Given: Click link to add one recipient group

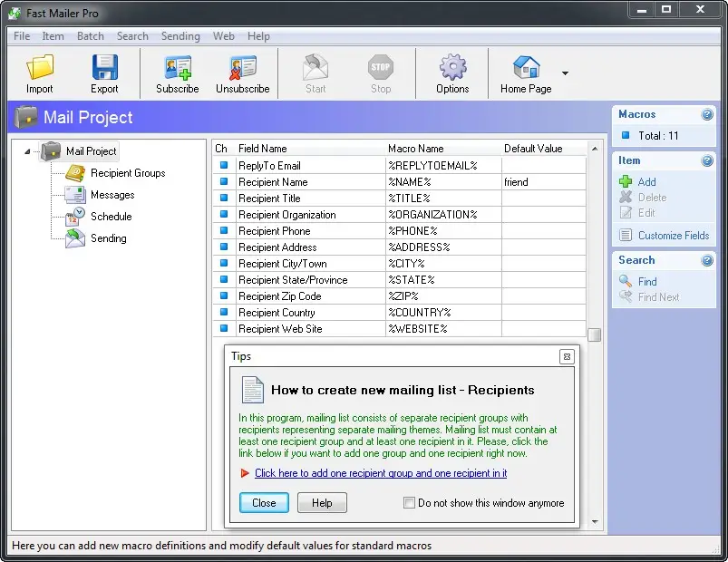Looking at the screenshot, I should (x=381, y=473).
